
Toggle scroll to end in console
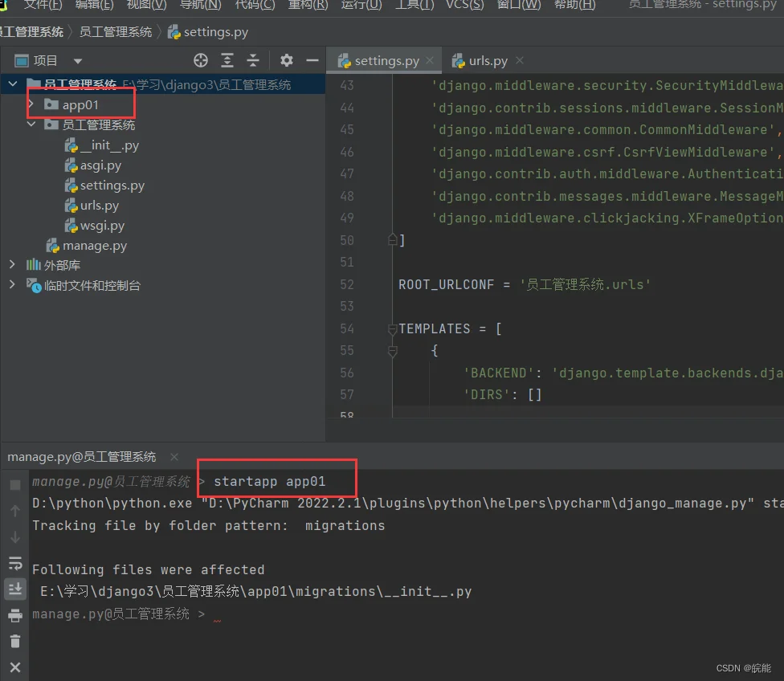coord(15,589)
